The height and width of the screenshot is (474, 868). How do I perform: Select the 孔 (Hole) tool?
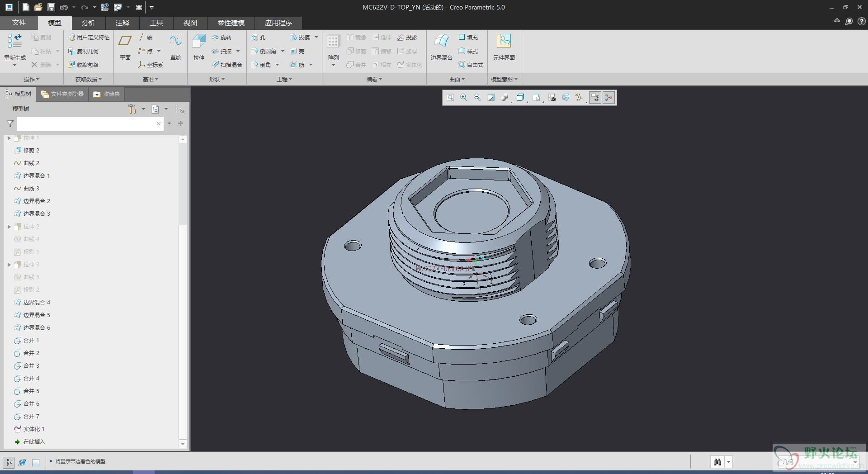(x=259, y=38)
